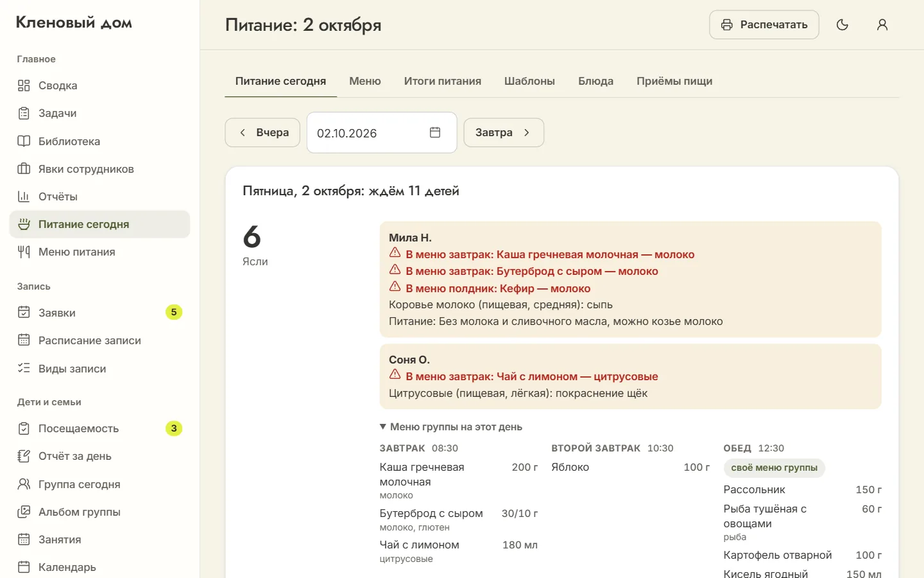This screenshot has height=578, width=924.
Task: Toggle dark mode moon icon
Action: 843,24
